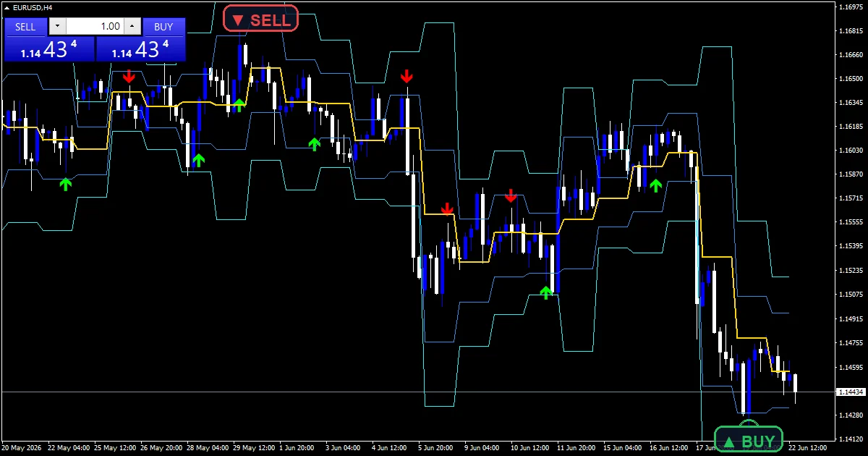Click the 1.15555 price axis label
The image size is (868, 456).
point(851,222)
